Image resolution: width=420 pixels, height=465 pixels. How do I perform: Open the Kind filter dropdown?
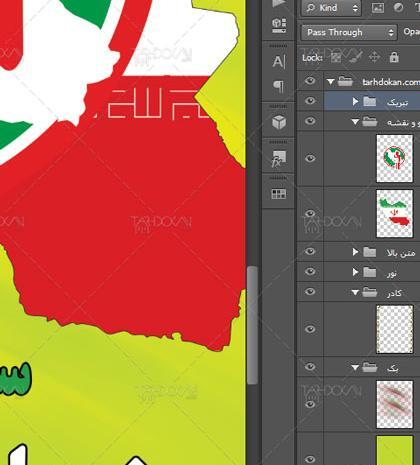coord(331,8)
